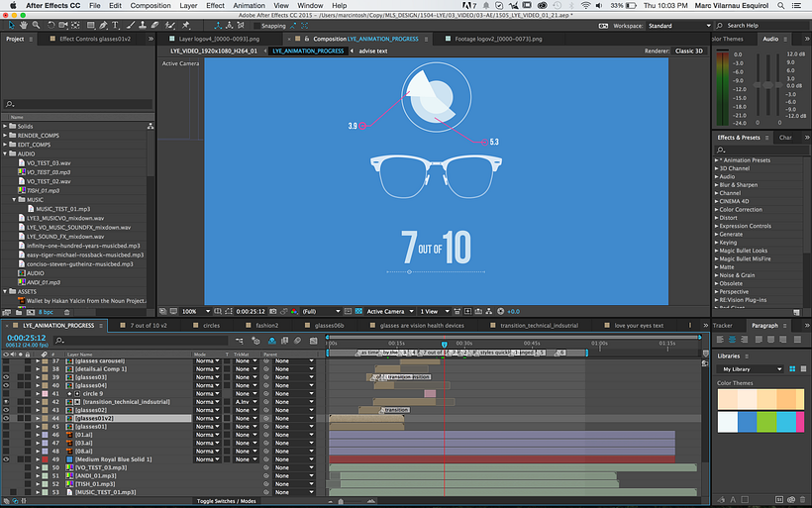Select the Pen tool
The height and width of the screenshot is (508, 812).
point(104,26)
